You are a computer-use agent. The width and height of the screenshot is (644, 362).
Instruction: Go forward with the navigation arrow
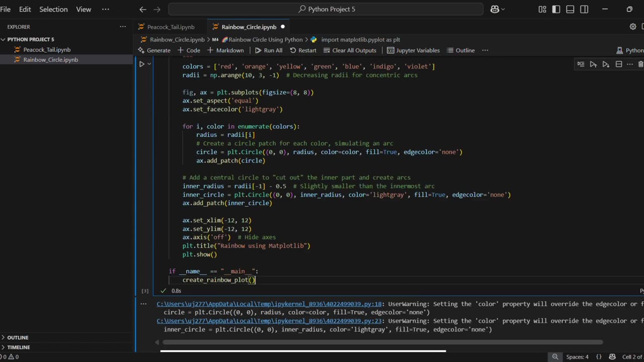coord(157,9)
